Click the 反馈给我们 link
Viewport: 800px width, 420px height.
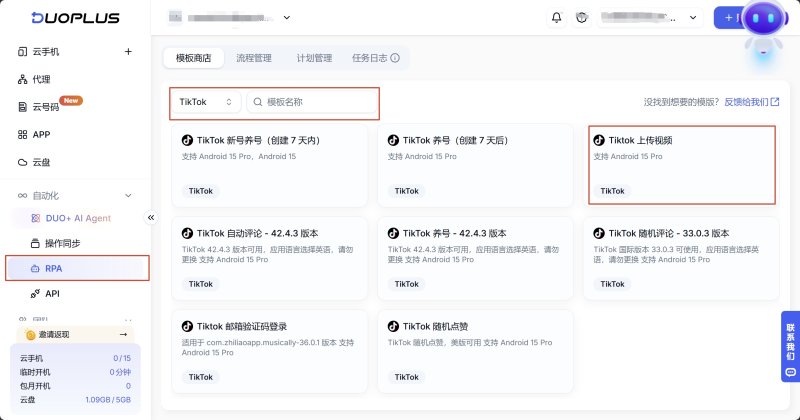[x=752, y=102]
